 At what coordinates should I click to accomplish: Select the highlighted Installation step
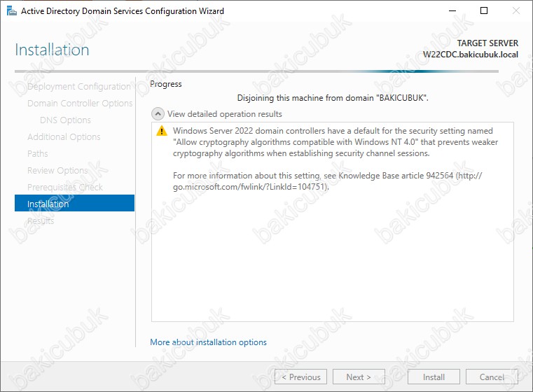point(74,203)
